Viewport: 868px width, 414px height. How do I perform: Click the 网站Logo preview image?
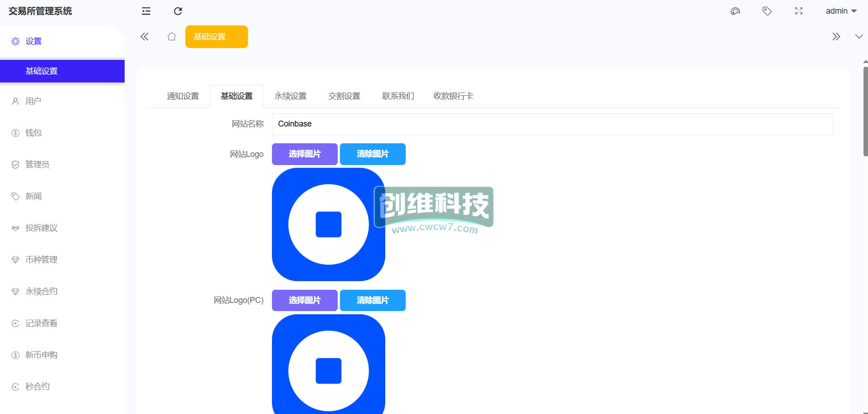coord(328,224)
